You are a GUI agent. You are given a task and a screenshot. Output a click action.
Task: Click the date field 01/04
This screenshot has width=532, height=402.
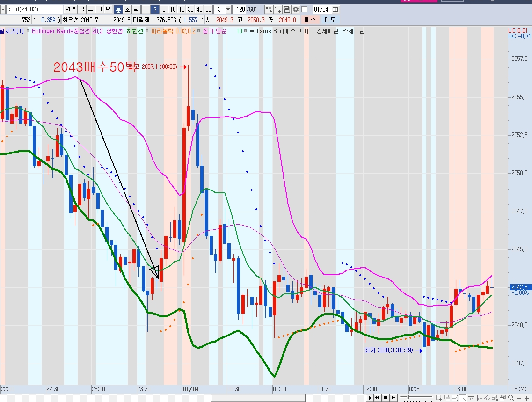[321, 9]
